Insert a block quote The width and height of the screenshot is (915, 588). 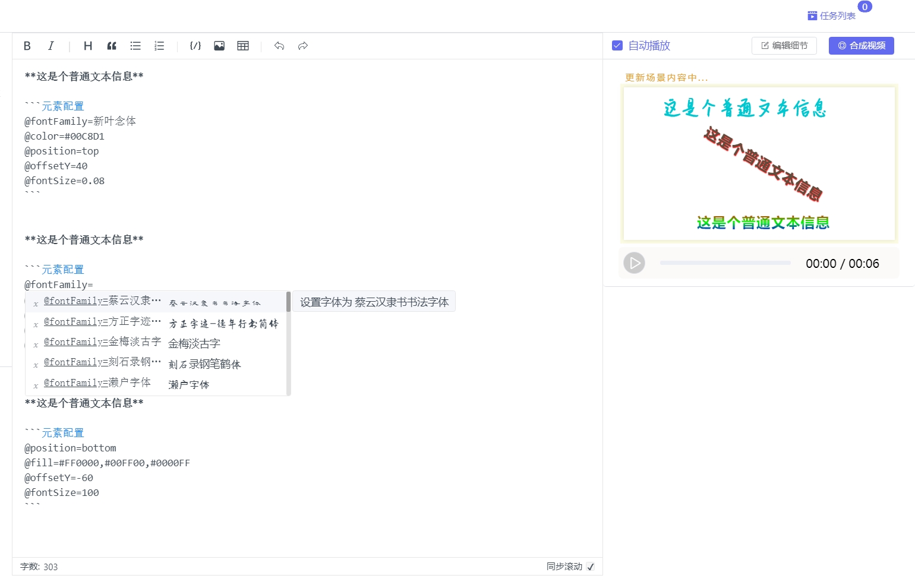(112, 46)
